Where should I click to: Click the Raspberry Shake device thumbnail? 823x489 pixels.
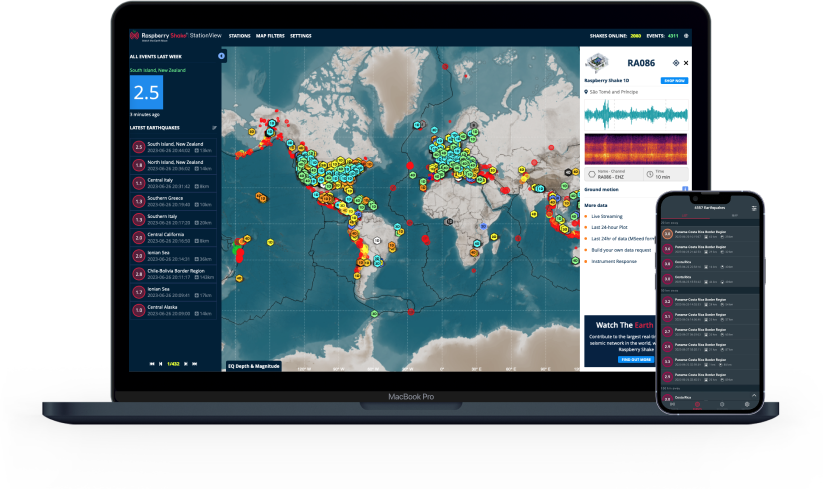coord(597,62)
